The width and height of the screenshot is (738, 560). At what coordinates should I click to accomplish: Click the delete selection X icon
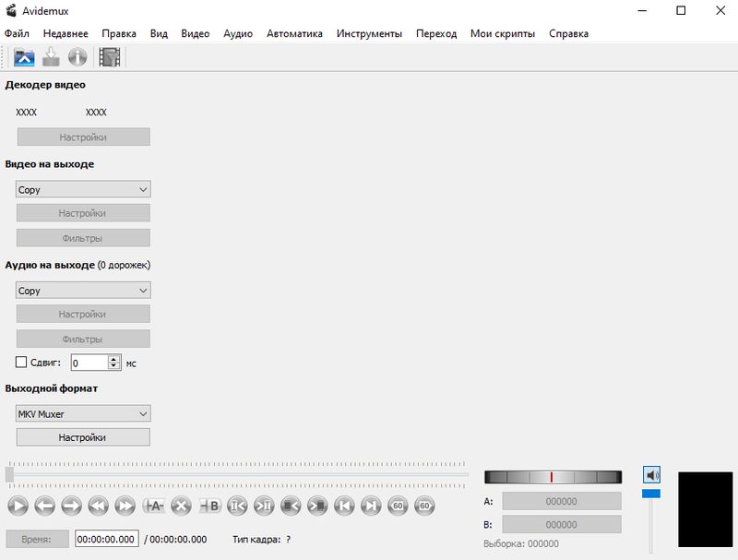coord(182,506)
